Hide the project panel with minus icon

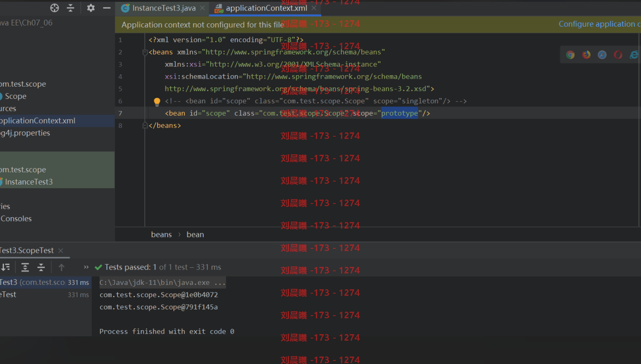(106, 8)
